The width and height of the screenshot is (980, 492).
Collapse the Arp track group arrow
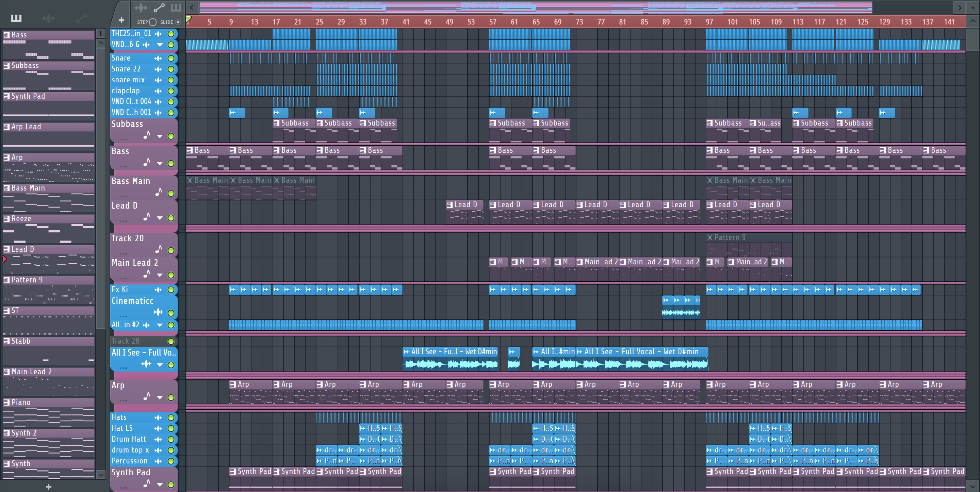[160, 398]
